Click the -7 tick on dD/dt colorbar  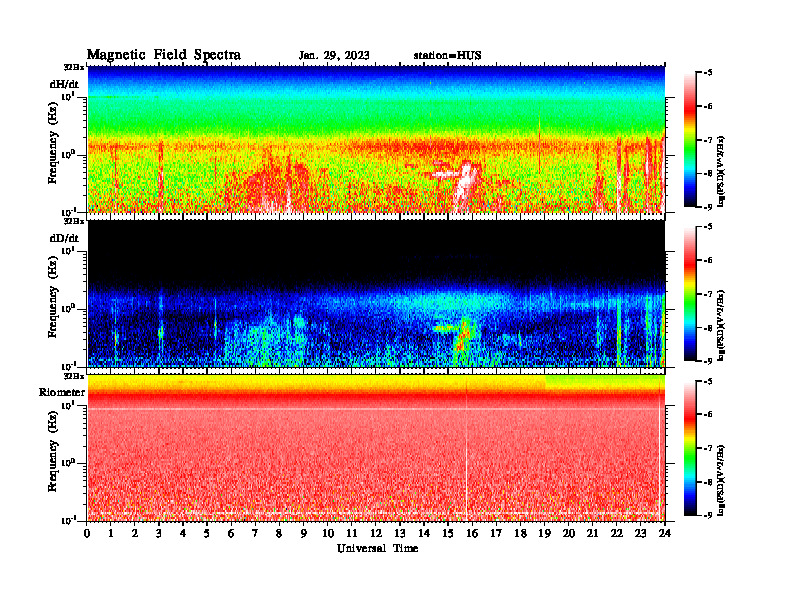click(x=708, y=294)
